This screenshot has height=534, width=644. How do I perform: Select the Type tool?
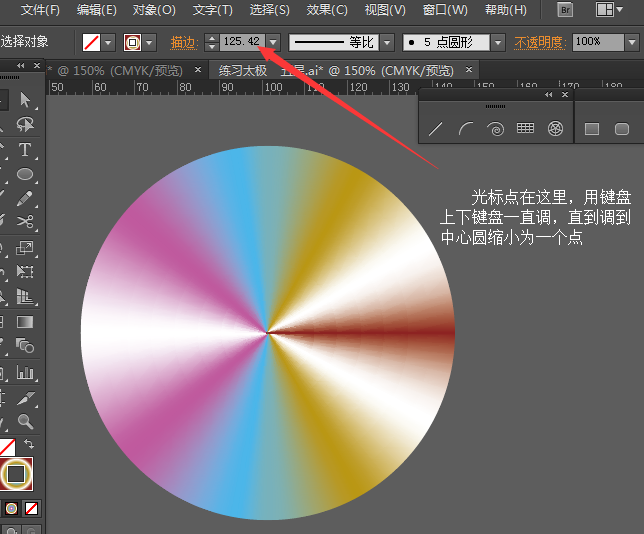[25, 150]
